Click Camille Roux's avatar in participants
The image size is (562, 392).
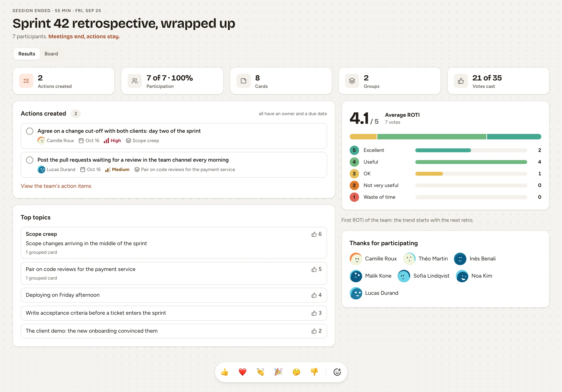[356, 259]
